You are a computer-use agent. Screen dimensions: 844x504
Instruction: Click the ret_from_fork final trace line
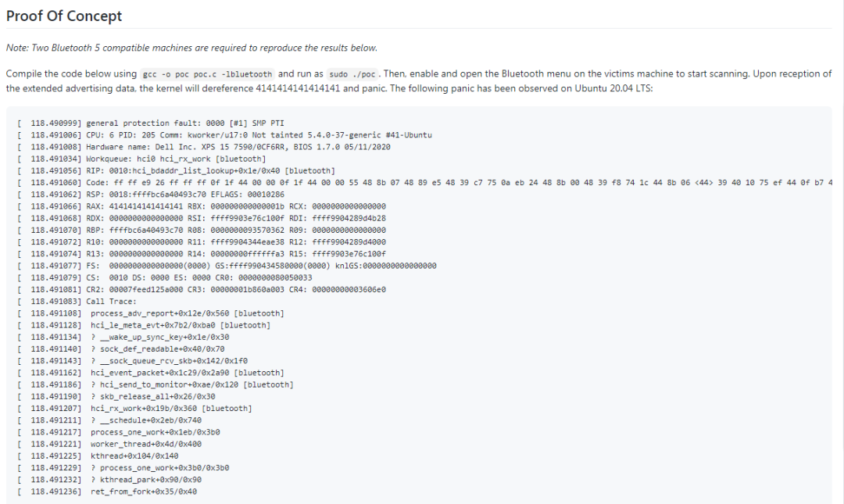click(144, 491)
